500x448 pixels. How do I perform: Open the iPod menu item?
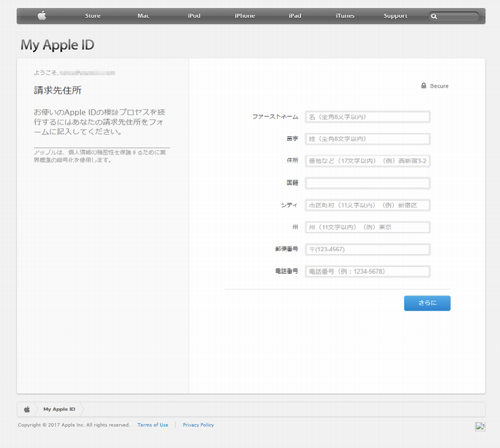coord(194,16)
